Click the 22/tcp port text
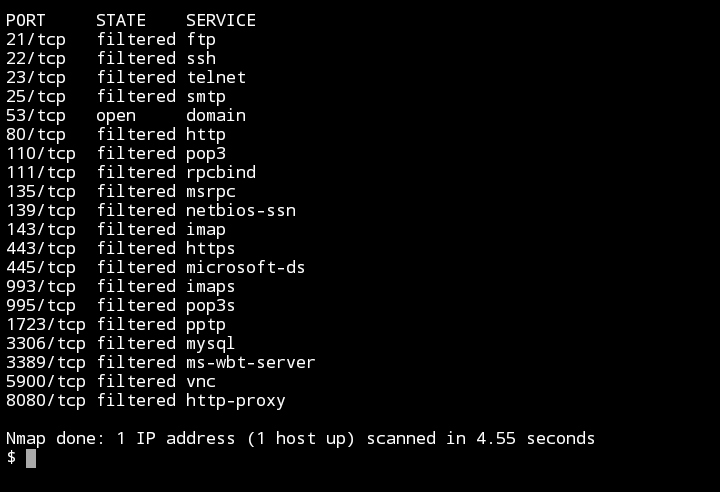This screenshot has width=720, height=492. [36, 59]
